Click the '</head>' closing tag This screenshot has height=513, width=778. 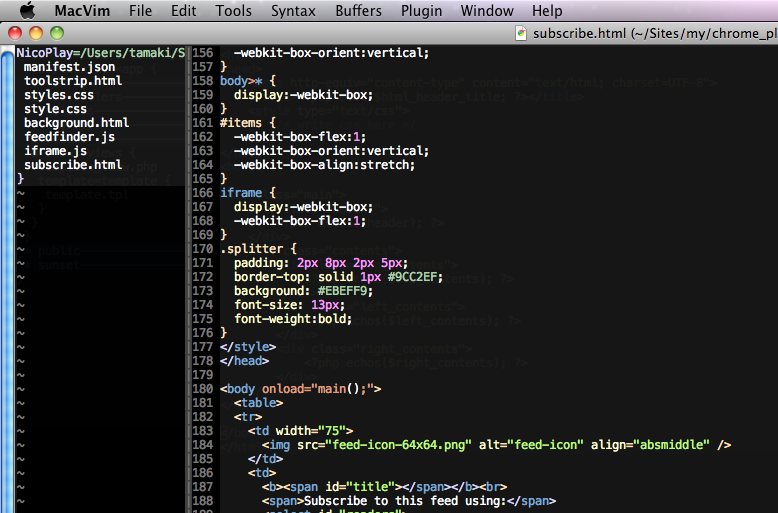coord(244,361)
